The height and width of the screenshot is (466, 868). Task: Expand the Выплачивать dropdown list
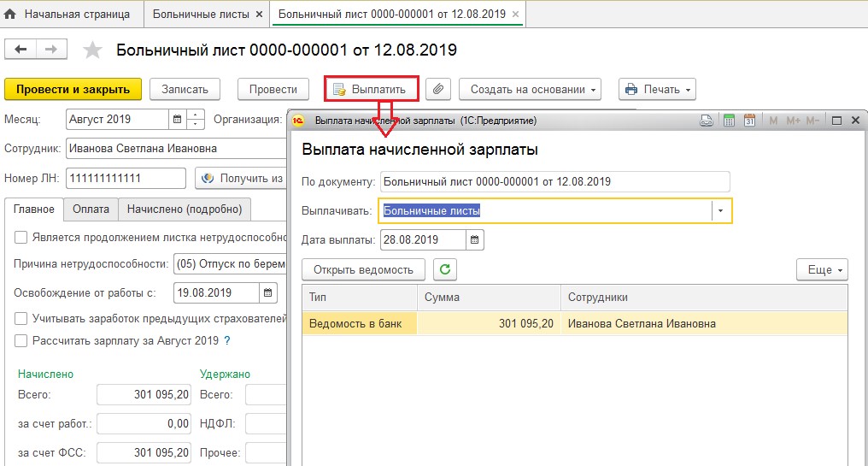coord(722,210)
